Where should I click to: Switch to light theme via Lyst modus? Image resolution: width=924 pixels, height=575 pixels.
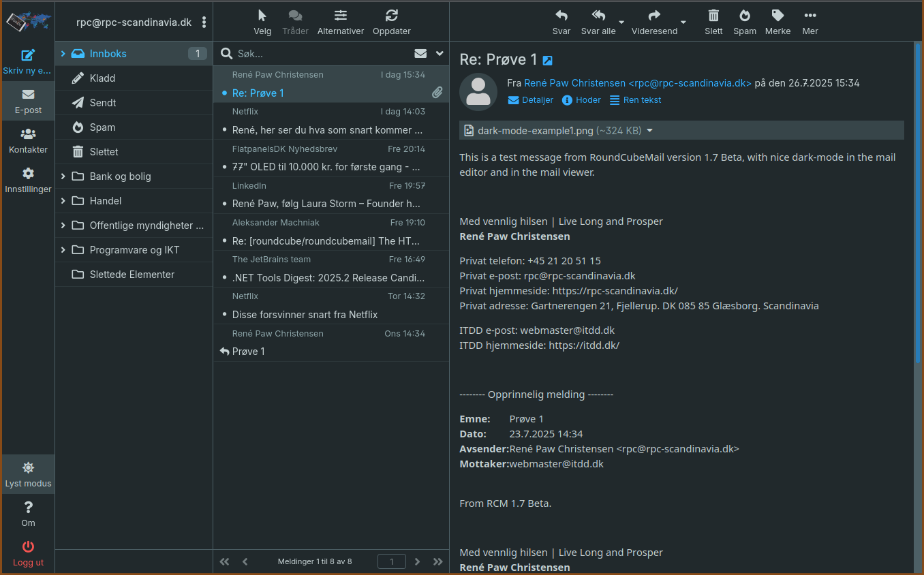pyautogui.click(x=28, y=473)
